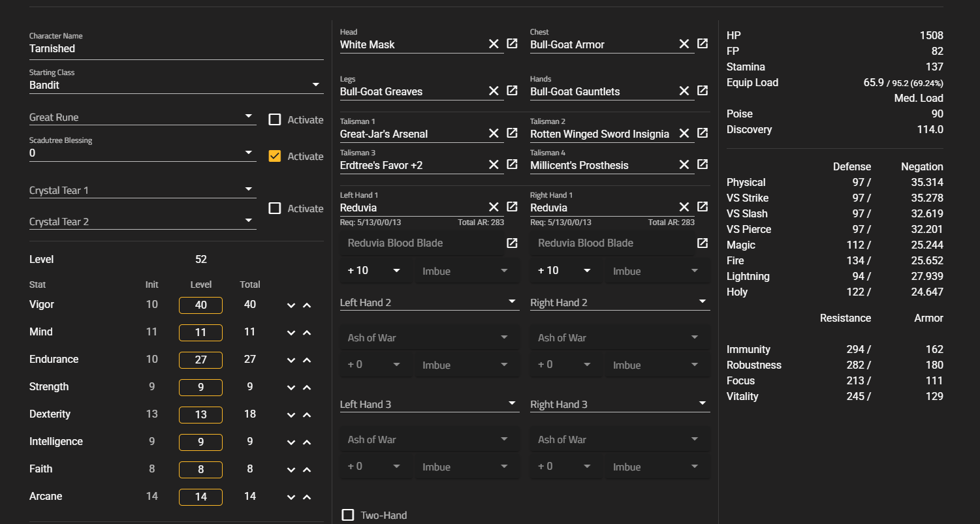Open Great-Jar's Arsenal external link icon
Viewport: 980px width, 524px height.
point(513,133)
